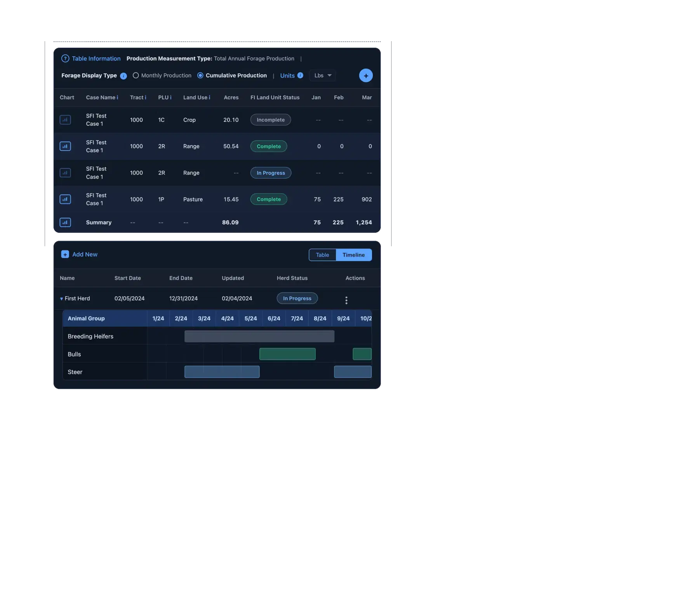
Task: Click the Steer row label
Action: tap(75, 372)
